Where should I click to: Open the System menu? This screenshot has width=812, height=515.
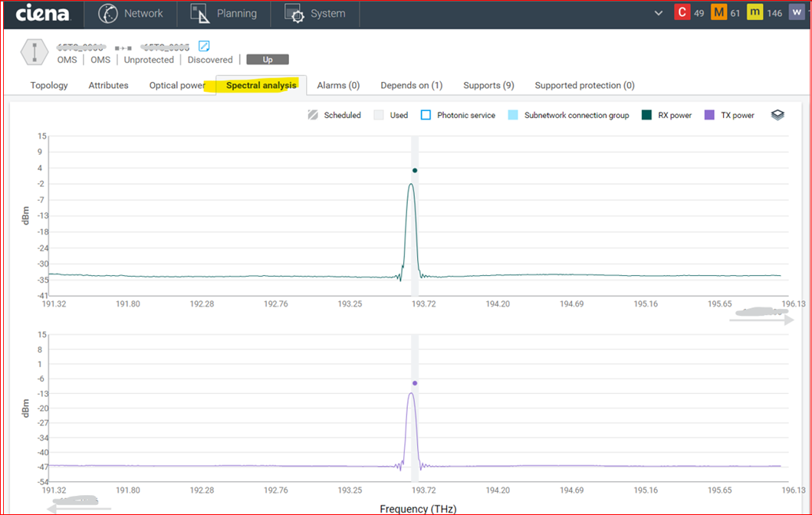(315, 14)
